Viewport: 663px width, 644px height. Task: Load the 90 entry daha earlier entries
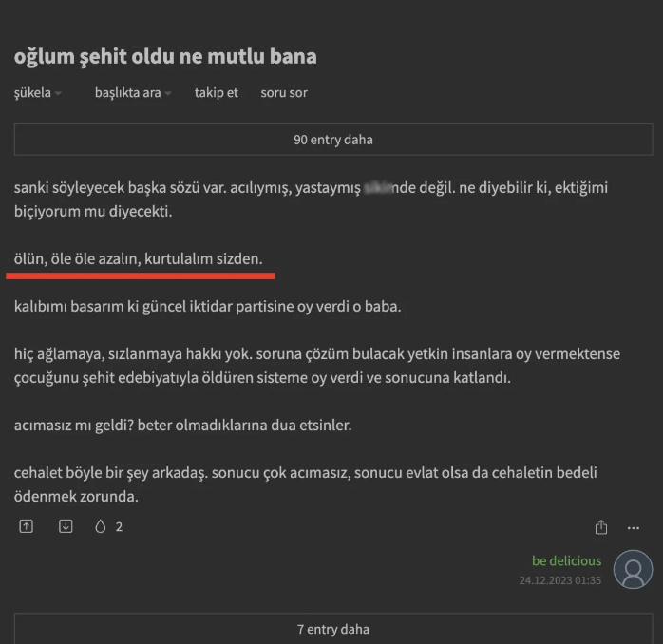click(333, 140)
